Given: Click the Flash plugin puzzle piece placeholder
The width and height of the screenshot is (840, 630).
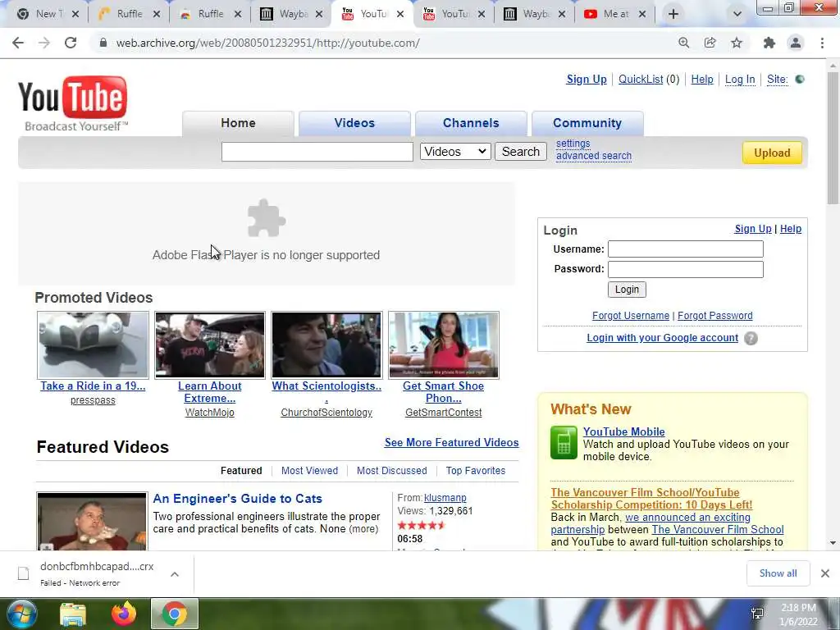Looking at the screenshot, I should tap(267, 218).
